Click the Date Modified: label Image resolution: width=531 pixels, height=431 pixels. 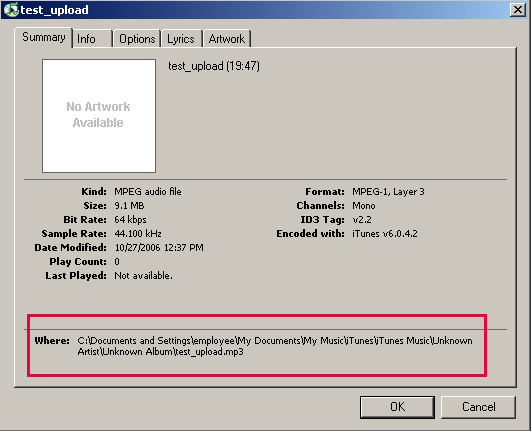pos(70,248)
